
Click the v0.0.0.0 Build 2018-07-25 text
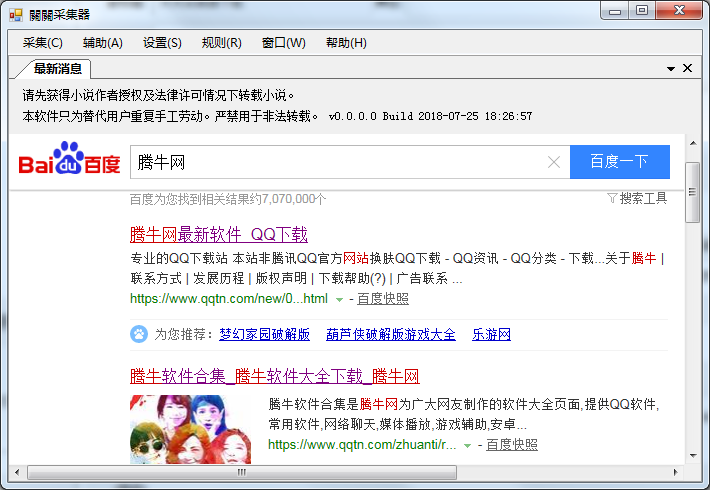430,116
